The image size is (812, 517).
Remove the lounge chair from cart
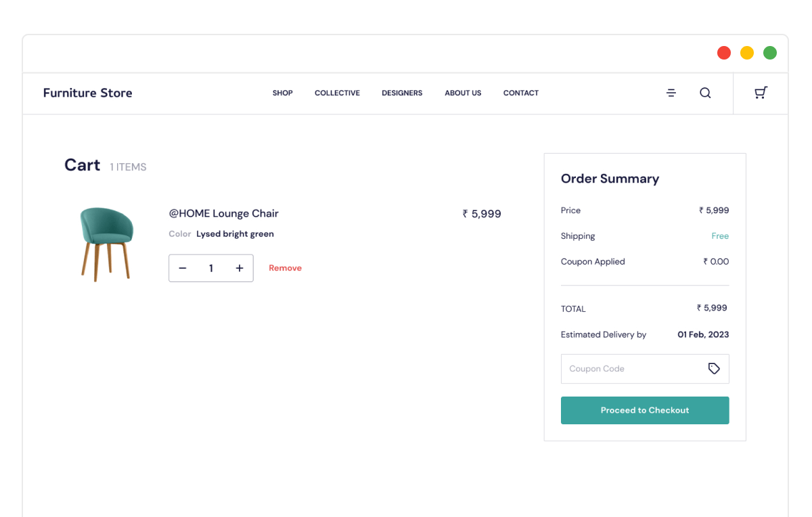click(285, 269)
